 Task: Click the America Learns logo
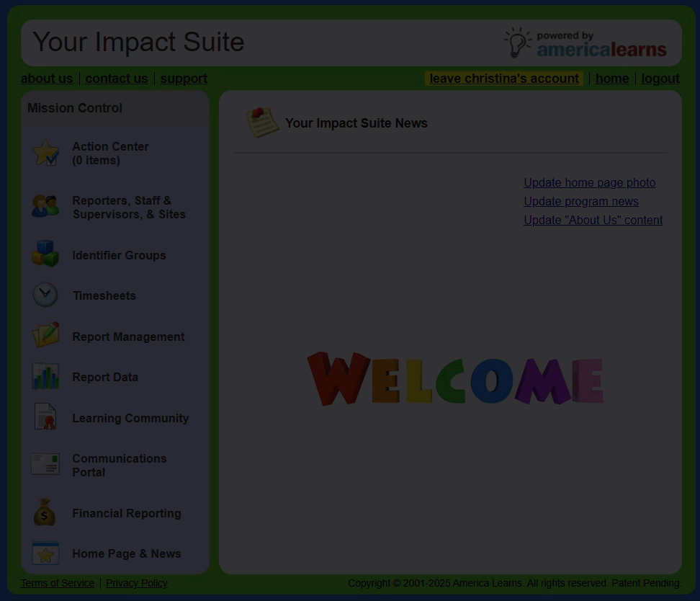[585, 43]
